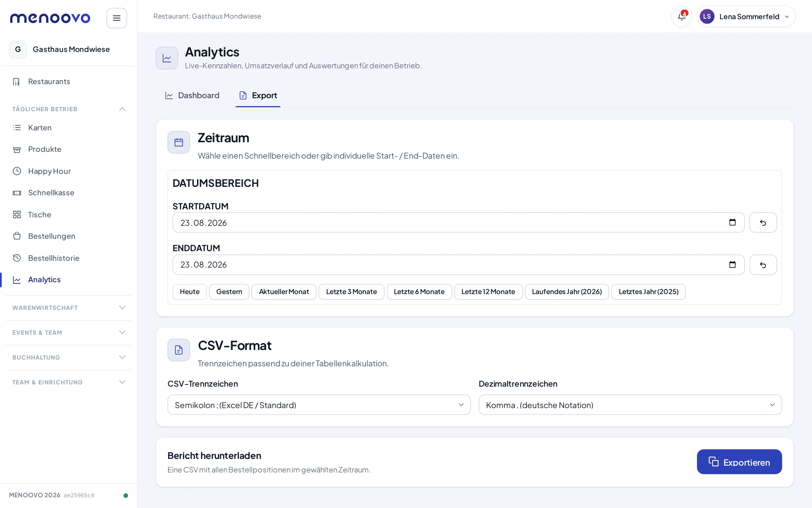Viewport: 812px width, 508px height.
Task: Click the Analytics chart icon in sidebar
Action: click(17, 279)
